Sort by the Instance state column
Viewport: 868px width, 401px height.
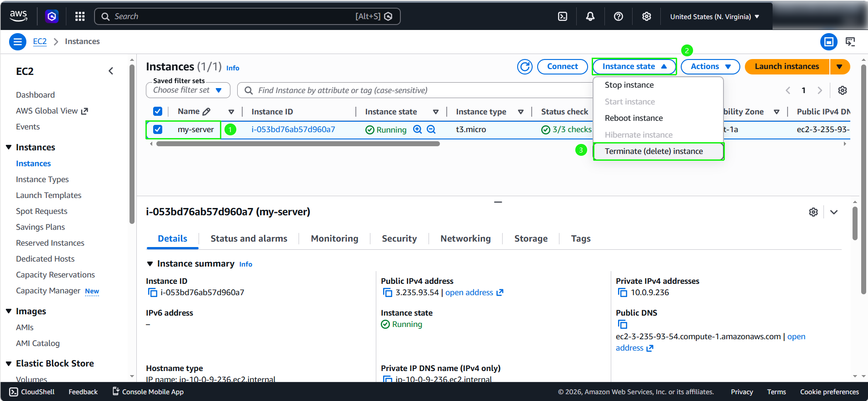435,112
